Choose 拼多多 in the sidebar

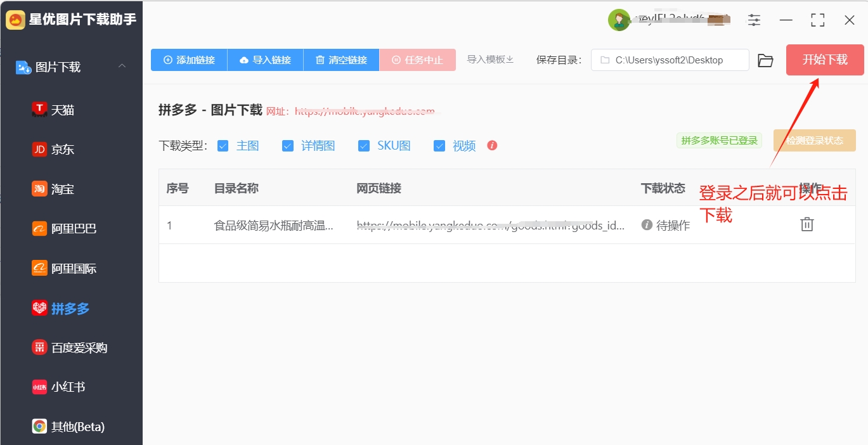61,308
